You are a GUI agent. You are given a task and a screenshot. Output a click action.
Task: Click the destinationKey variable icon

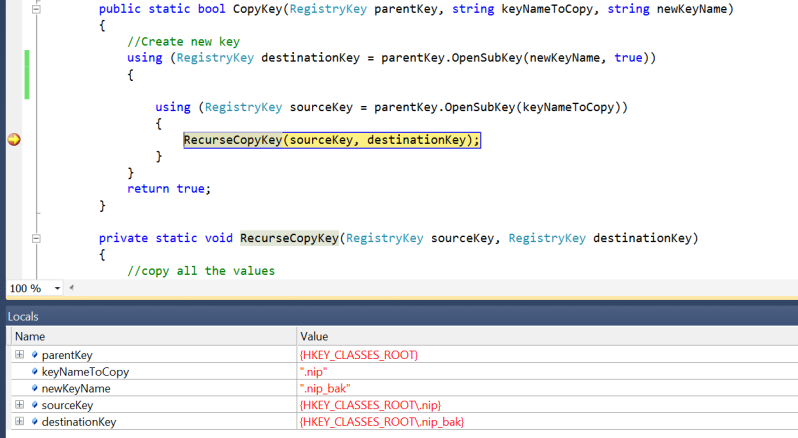35,422
